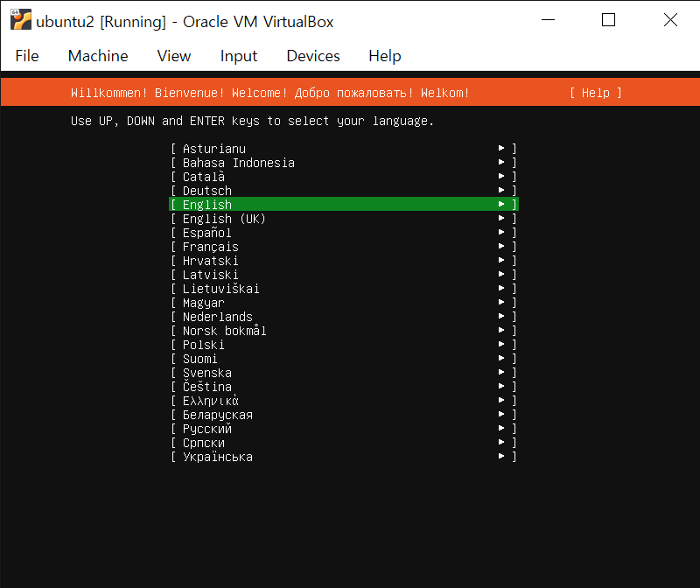The height and width of the screenshot is (588, 700).
Task: Click the VirtualBox logo in the title bar
Action: coord(19,21)
